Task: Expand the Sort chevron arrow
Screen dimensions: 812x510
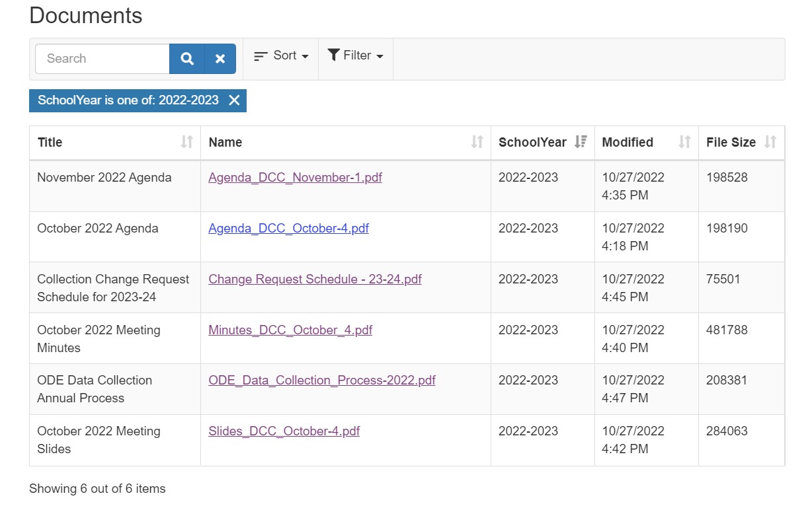Action: 305,57
